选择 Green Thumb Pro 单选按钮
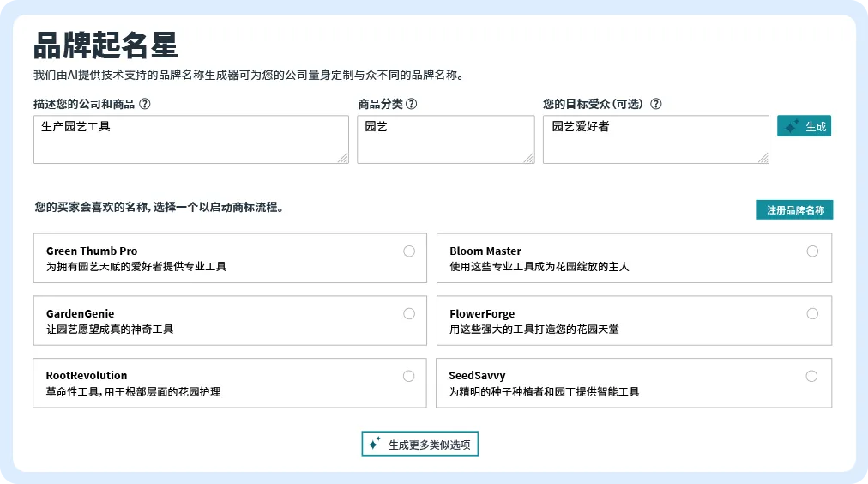 point(409,251)
